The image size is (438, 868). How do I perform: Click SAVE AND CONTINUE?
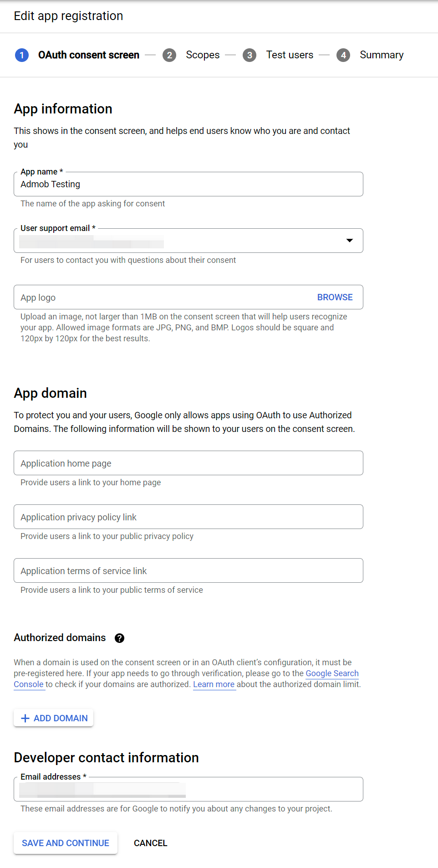click(65, 842)
